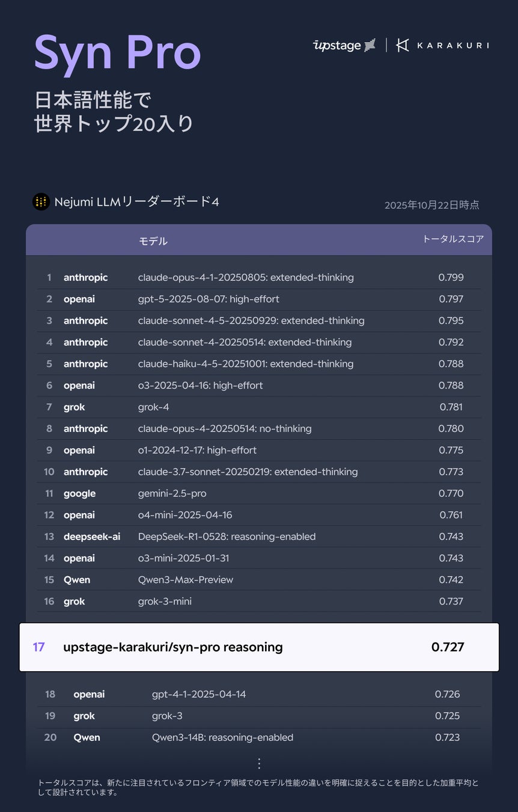The width and height of the screenshot is (518, 812).
Task: Click the Karakuri logo
Action: pyautogui.click(x=442, y=45)
